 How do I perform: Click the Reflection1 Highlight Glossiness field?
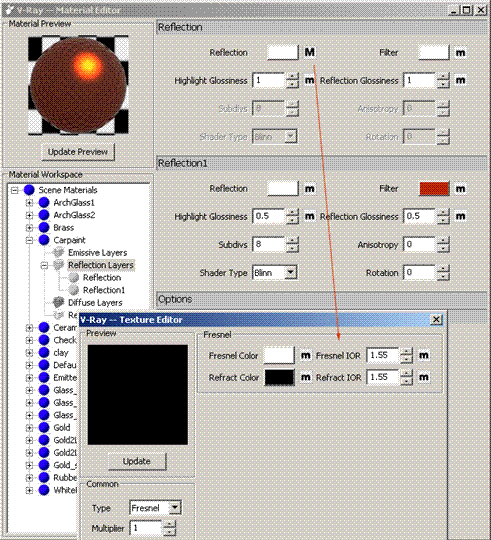(x=269, y=216)
